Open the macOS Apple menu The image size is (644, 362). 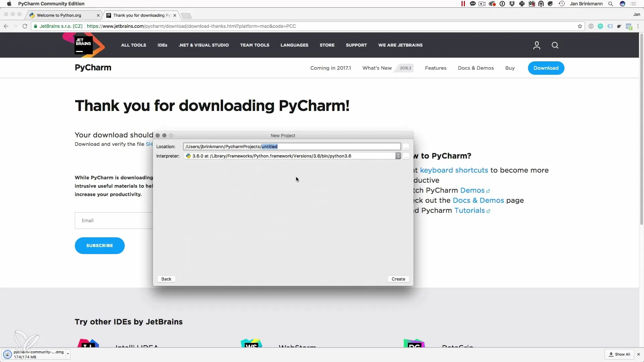pos(9,4)
